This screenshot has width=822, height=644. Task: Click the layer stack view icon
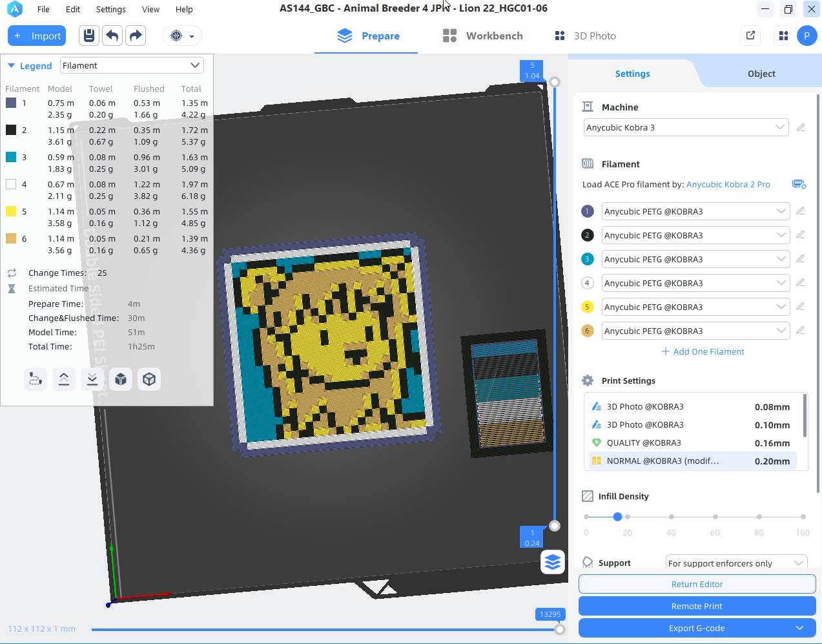(553, 562)
